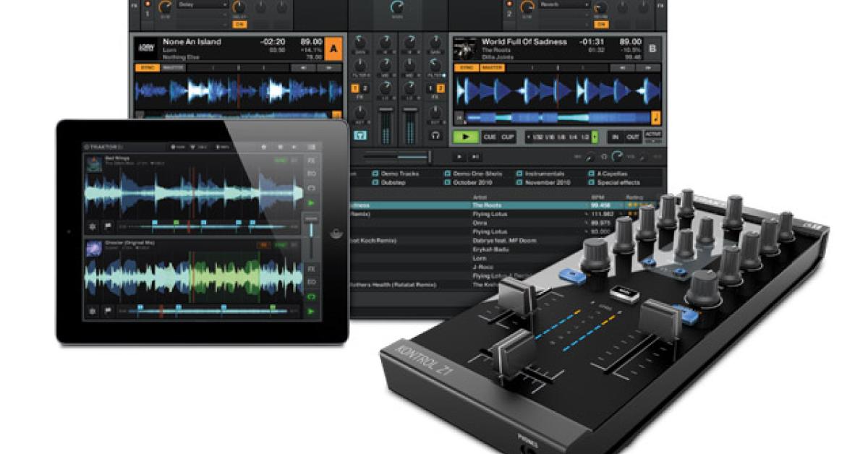The image size is (868, 454).
Task: Click the orange note icon beside Deck B stripe
Action: 655,118
